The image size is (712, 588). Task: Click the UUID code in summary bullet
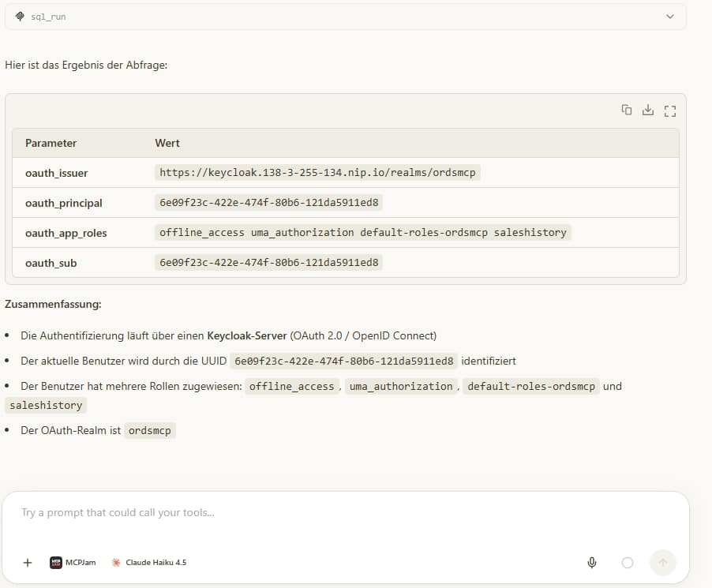pos(343,361)
